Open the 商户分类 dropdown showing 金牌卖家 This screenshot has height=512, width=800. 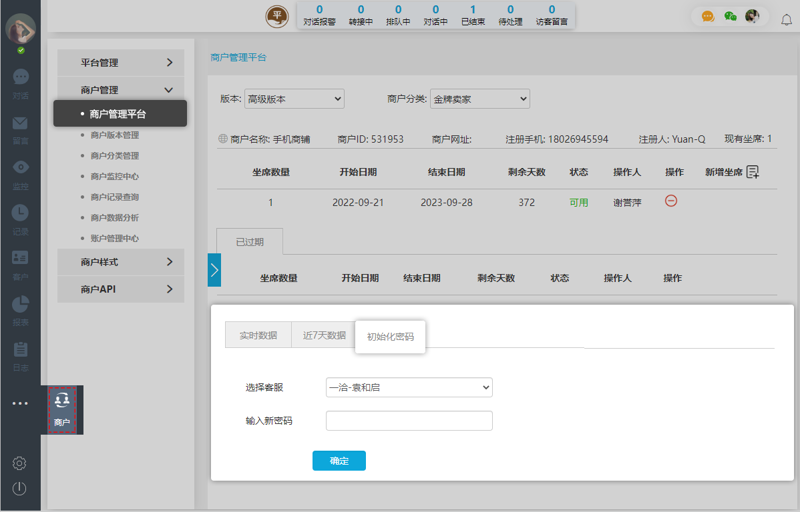point(480,99)
